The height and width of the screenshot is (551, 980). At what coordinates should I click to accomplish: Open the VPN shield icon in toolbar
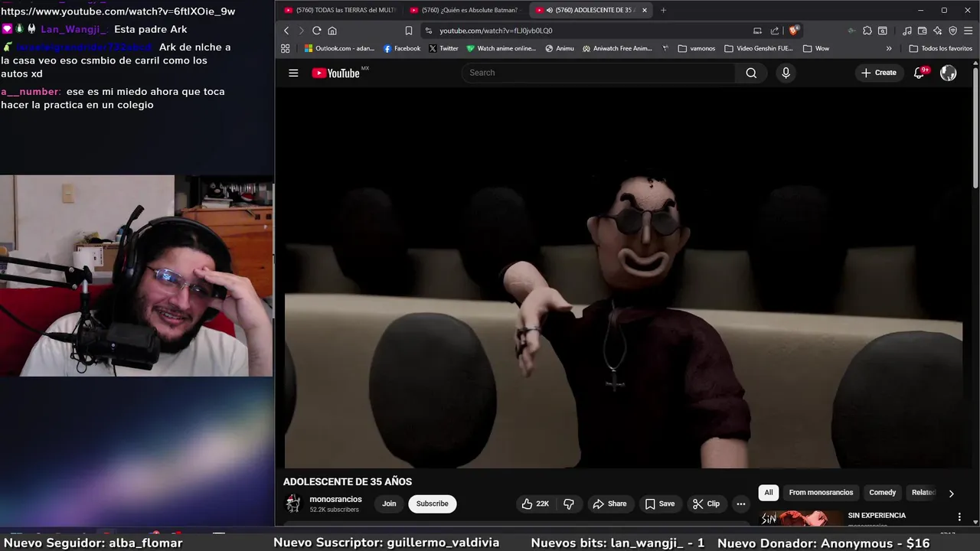953,31
